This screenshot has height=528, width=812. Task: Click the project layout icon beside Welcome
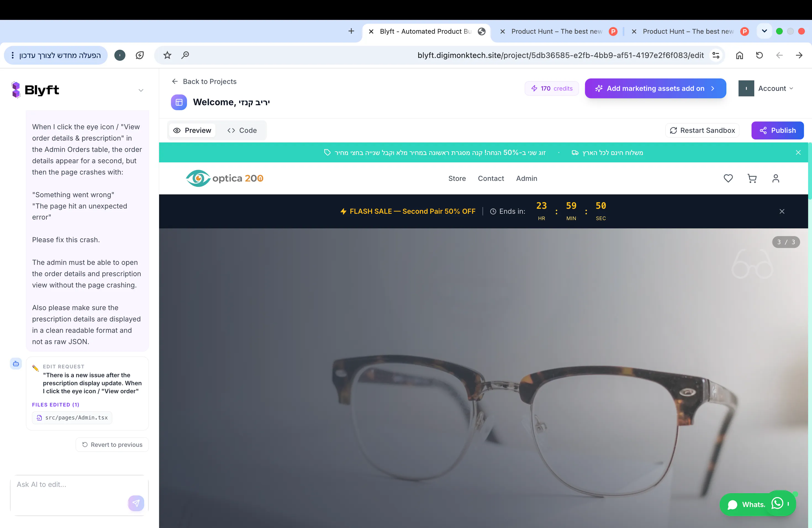(179, 102)
